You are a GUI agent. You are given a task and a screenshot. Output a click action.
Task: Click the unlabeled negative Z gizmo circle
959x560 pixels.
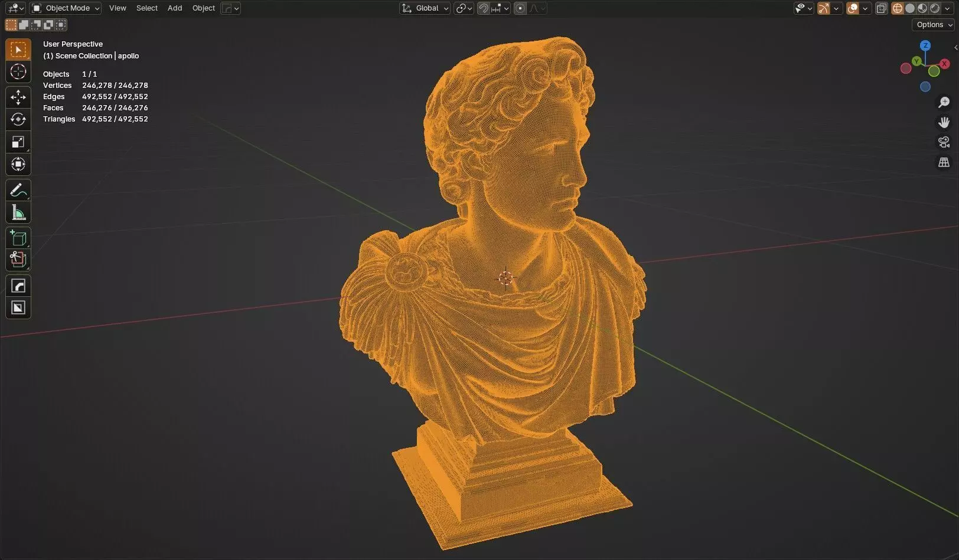[x=925, y=87]
